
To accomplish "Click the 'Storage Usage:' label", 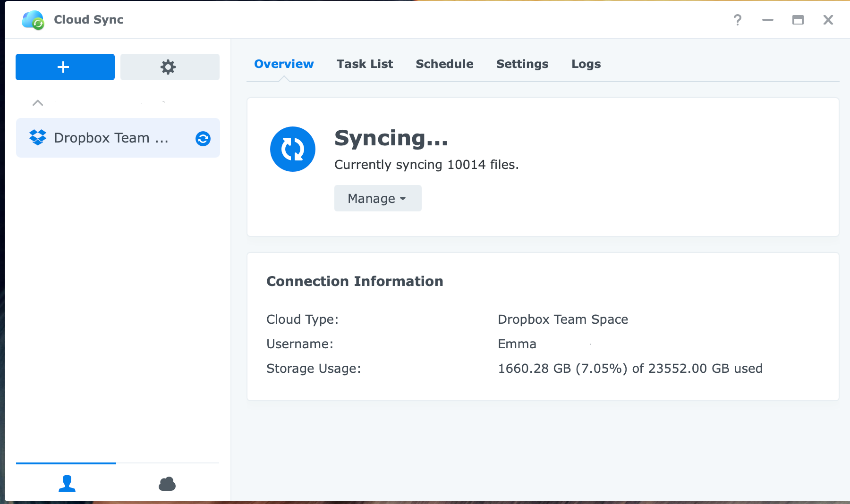I will pos(314,369).
